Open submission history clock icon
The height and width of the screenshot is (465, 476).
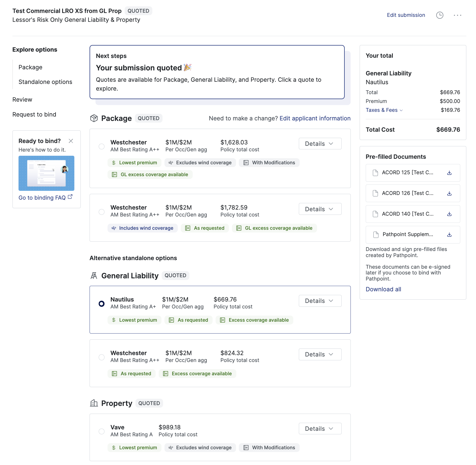click(440, 15)
